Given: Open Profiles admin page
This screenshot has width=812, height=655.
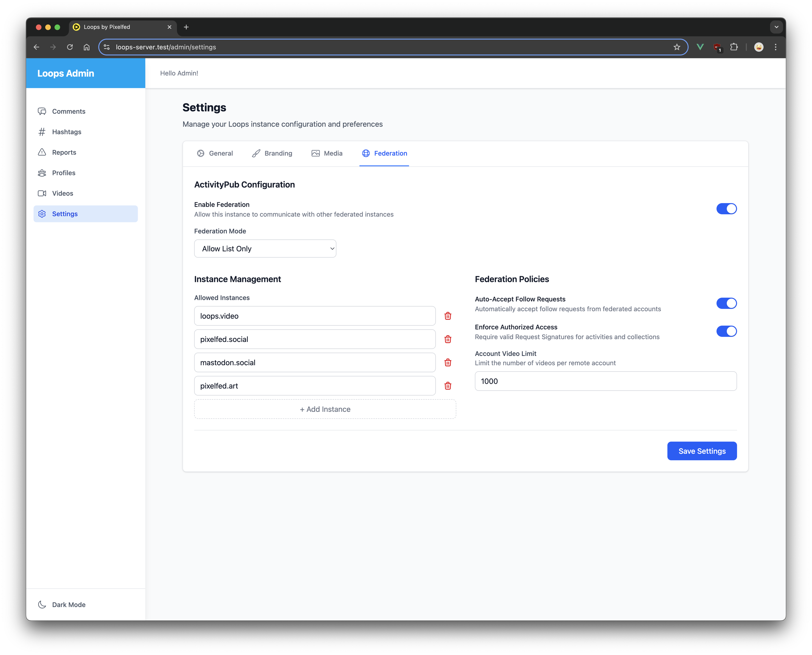Looking at the screenshot, I should (86, 173).
